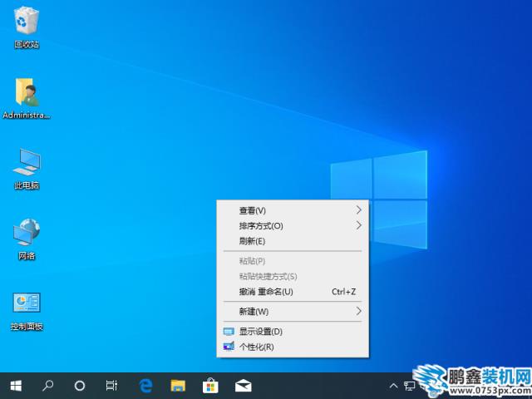Choose 查看(V) in context menu
The height and width of the screenshot is (399, 532).
(x=293, y=210)
